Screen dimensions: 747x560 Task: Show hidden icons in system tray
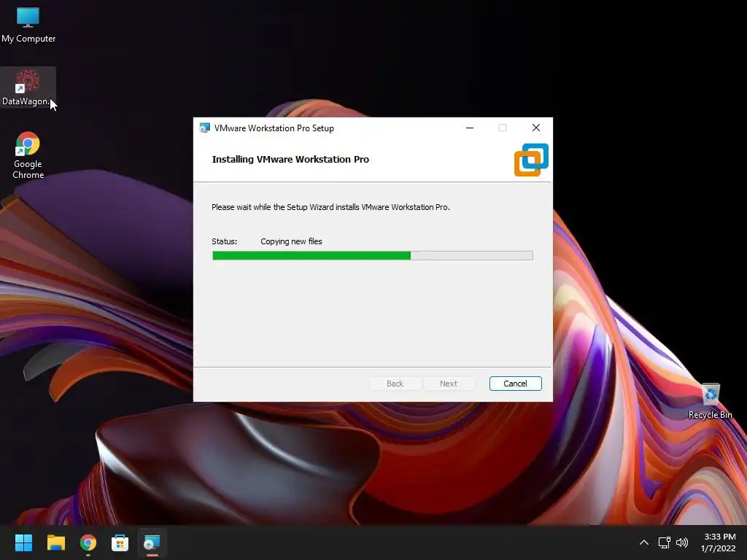[643, 542]
